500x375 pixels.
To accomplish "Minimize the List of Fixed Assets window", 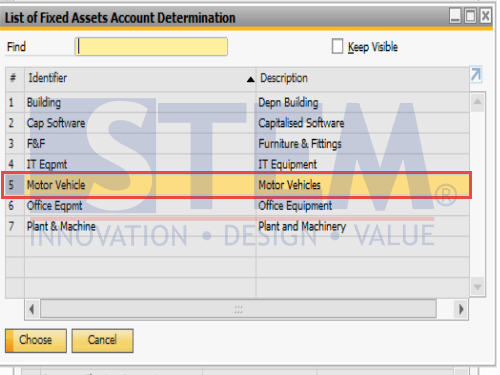I will [x=455, y=16].
